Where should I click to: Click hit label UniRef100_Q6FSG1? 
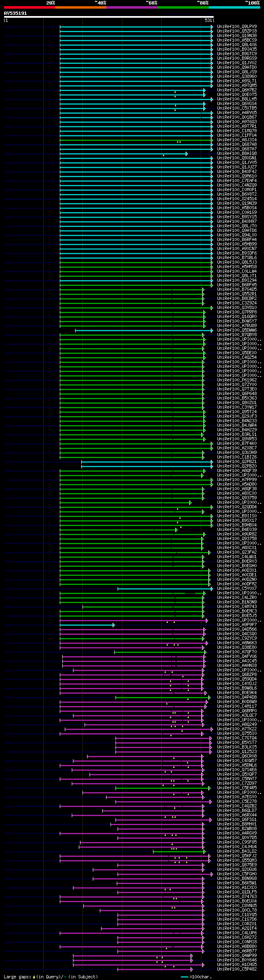point(237,820)
